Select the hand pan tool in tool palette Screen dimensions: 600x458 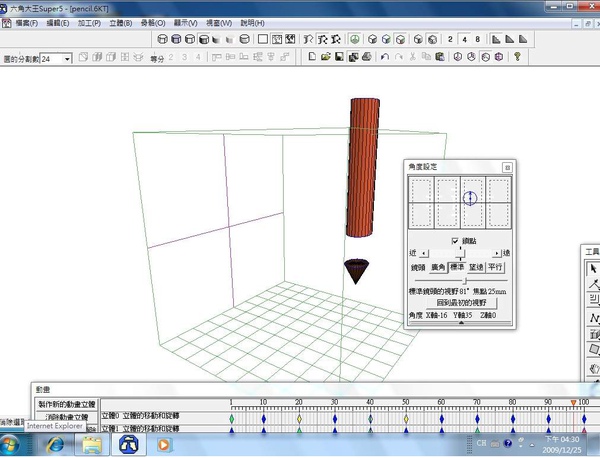click(x=593, y=368)
